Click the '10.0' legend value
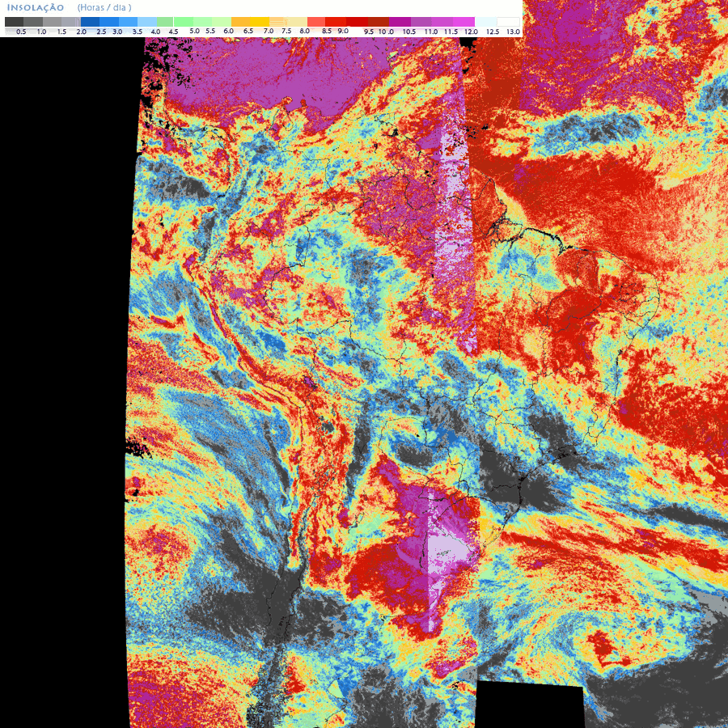Screen dimensions: 728x728 point(386,32)
